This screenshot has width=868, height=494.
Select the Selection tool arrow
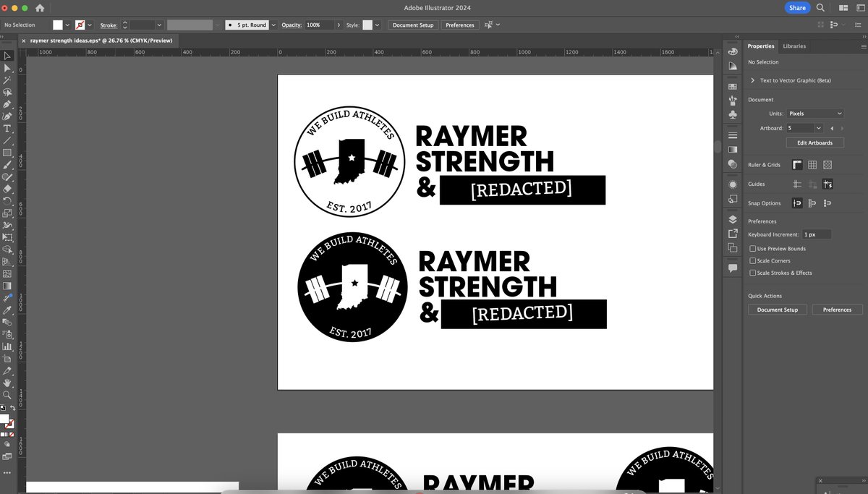click(x=7, y=56)
